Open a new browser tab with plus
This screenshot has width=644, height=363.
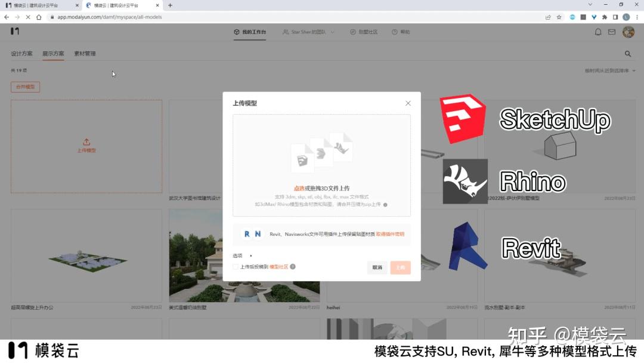click(x=170, y=5)
